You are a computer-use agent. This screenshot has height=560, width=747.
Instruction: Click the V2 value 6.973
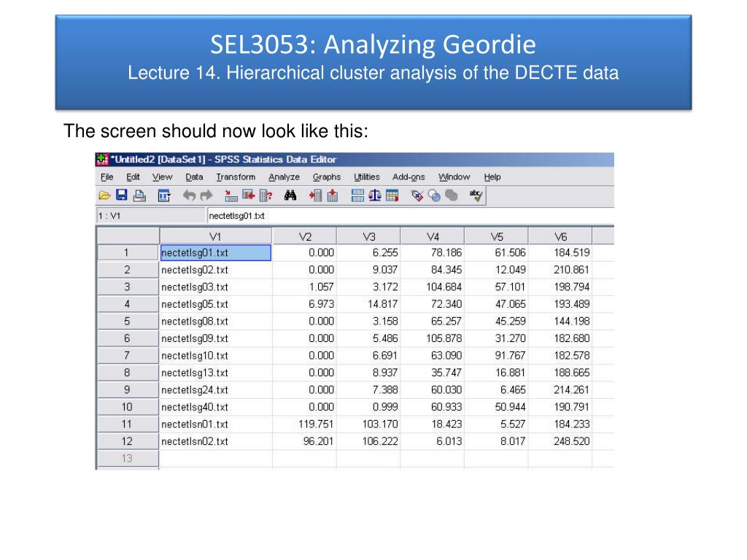(304, 304)
